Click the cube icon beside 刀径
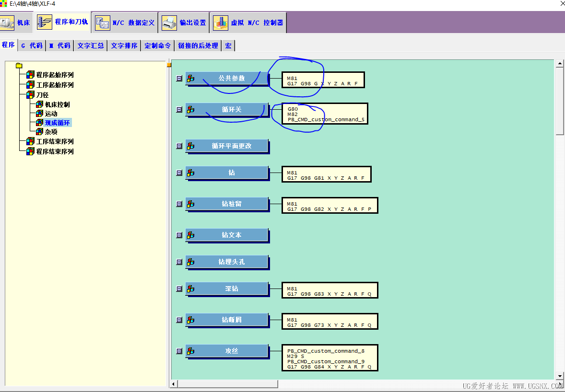This screenshot has width=565, height=392. click(x=31, y=95)
